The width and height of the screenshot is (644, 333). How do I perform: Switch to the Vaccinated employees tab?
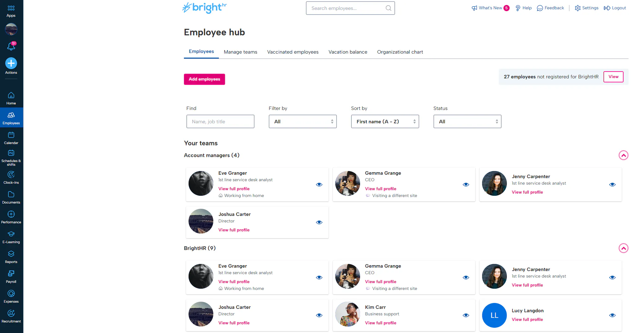(293, 52)
